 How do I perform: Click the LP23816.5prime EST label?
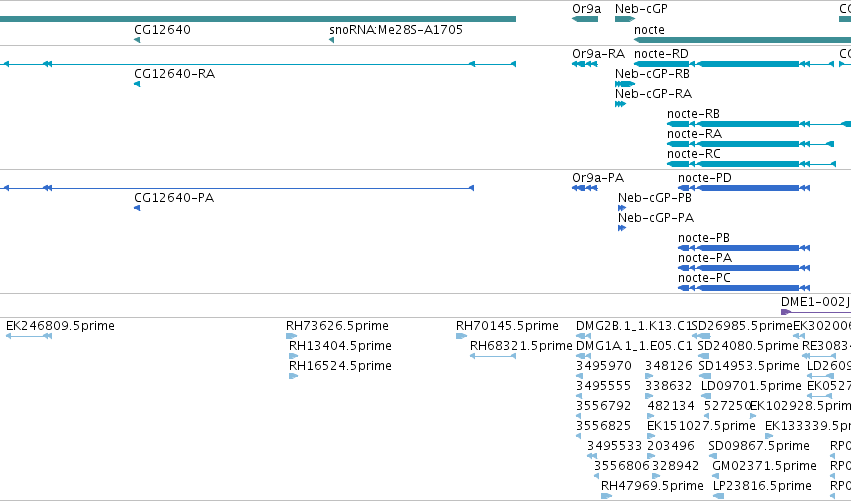coord(762,486)
